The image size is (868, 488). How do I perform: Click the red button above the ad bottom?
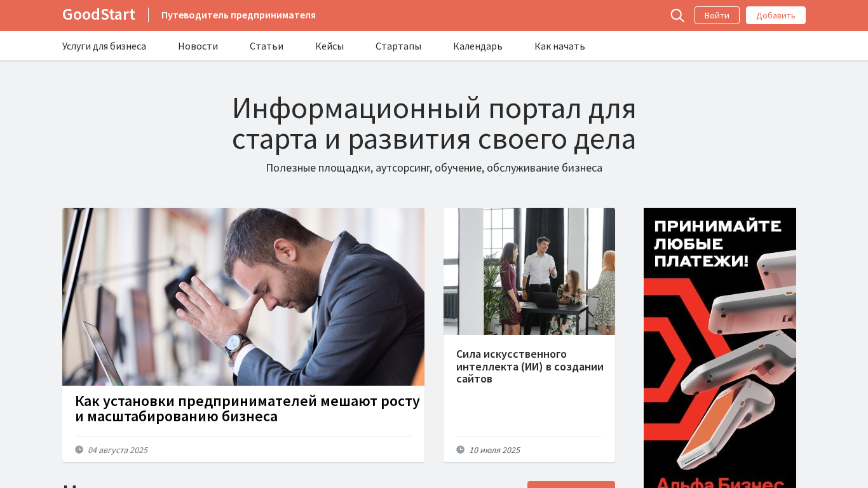[571, 484]
